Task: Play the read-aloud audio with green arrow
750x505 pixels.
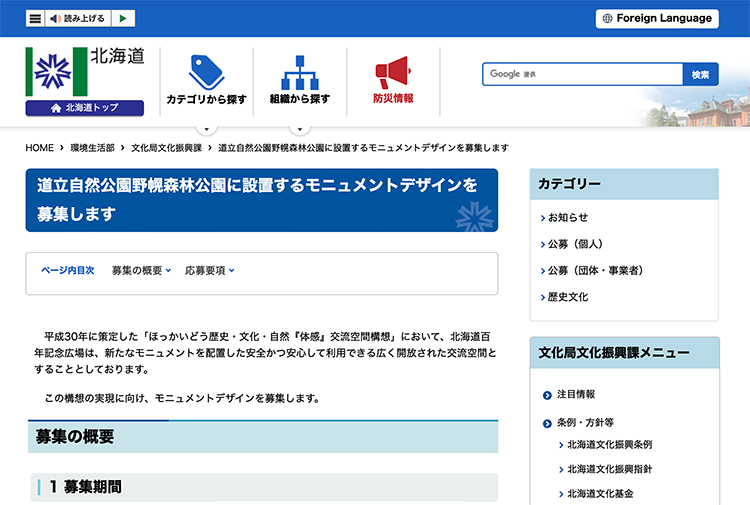Action: point(123,19)
